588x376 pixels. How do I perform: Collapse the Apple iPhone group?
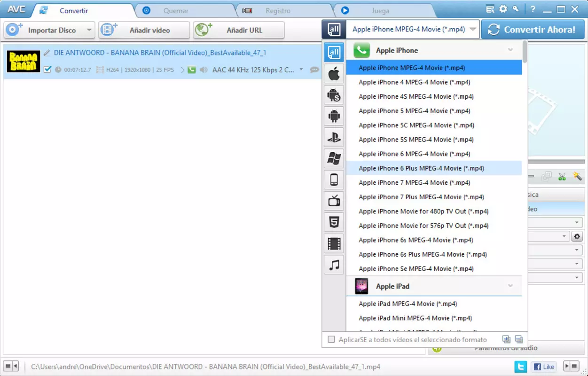[x=510, y=50]
